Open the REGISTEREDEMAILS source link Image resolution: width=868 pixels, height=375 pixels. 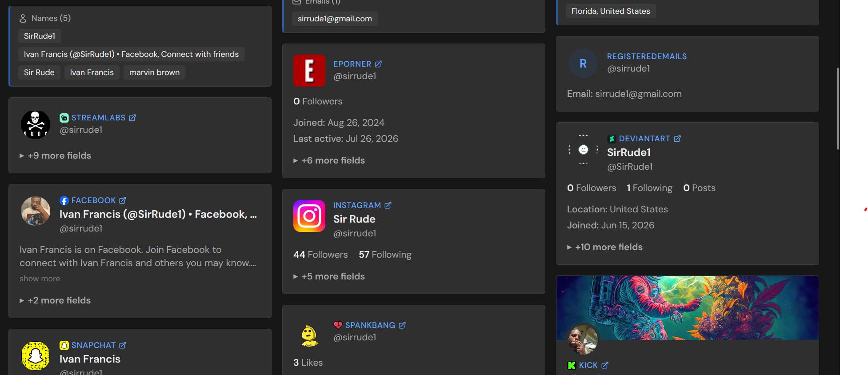click(x=647, y=56)
